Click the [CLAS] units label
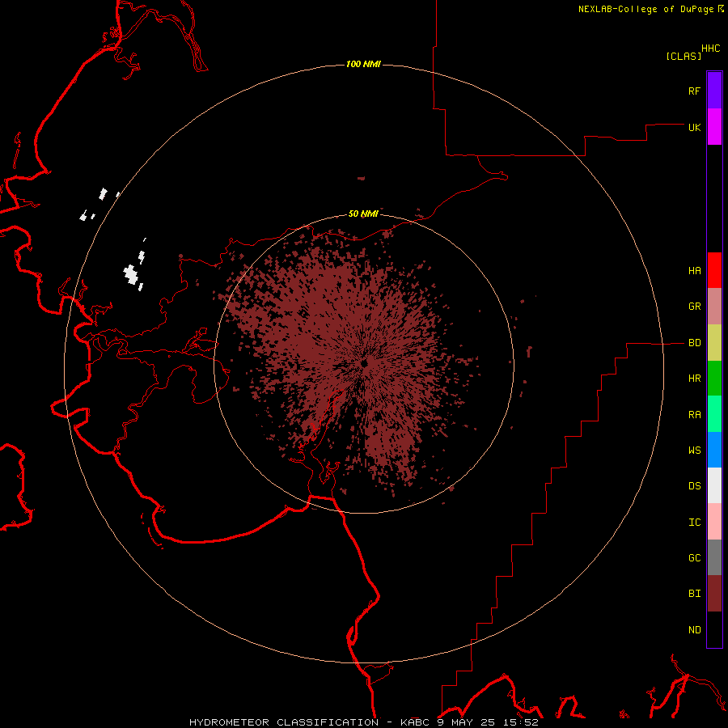Image resolution: width=728 pixels, height=728 pixels. point(684,56)
